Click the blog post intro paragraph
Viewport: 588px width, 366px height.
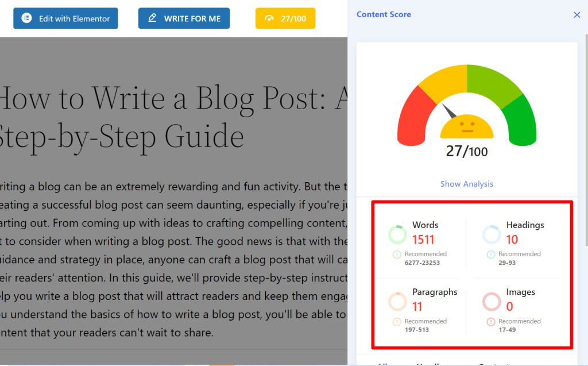173,259
